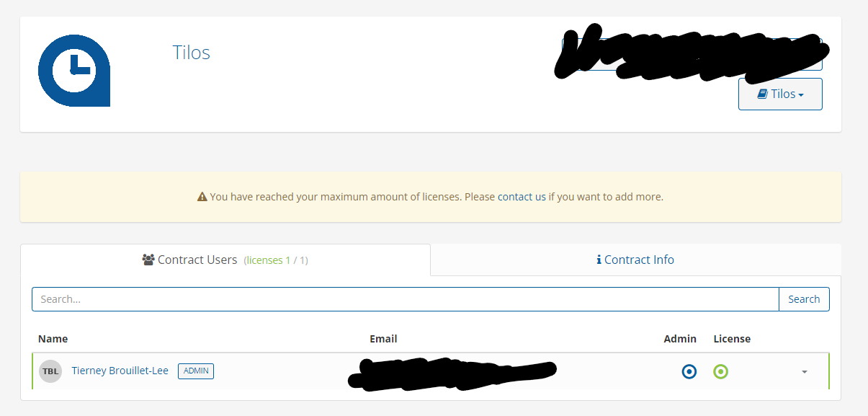This screenshot has width=868, height=416.
Task: Click the ADMIN badge
Action: [196, 371]
